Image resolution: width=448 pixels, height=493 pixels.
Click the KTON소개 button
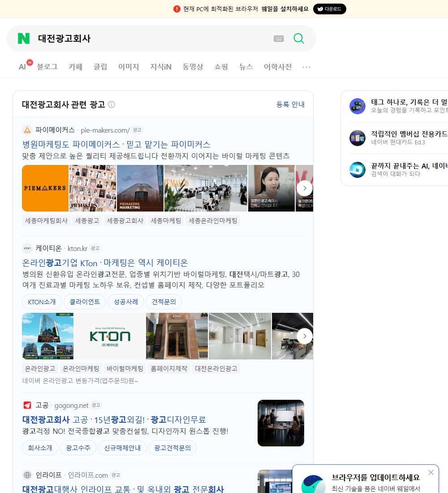tap(42, 302)
